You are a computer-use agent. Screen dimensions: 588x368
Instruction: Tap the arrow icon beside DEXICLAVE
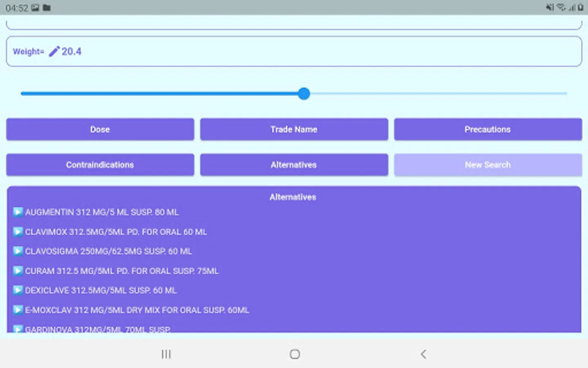[x=18, y=290]
